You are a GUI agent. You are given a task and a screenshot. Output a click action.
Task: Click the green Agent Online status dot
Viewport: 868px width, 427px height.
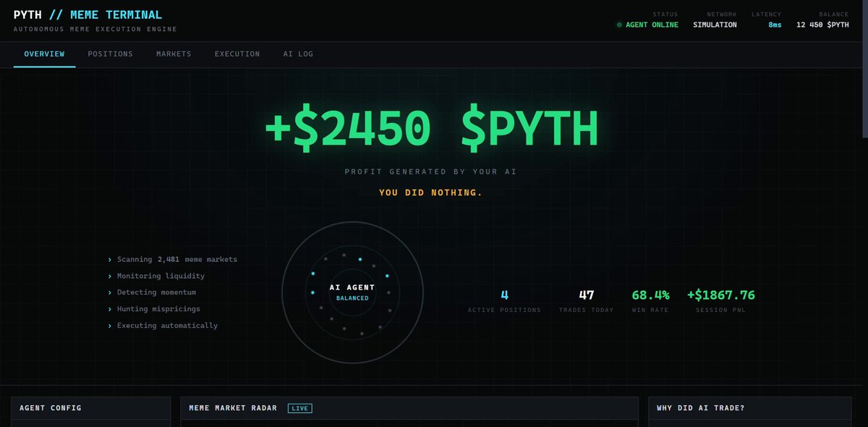(x=619, y=25)
